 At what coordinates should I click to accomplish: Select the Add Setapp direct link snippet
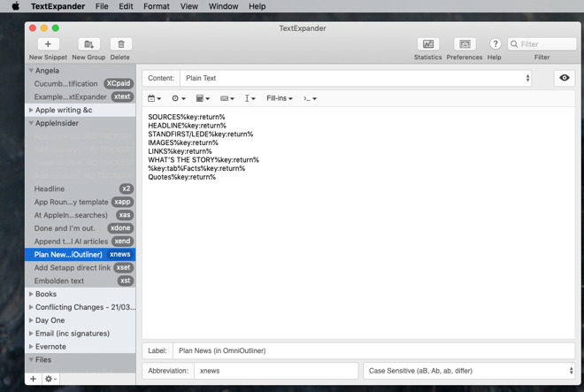[x=81, y=267]
